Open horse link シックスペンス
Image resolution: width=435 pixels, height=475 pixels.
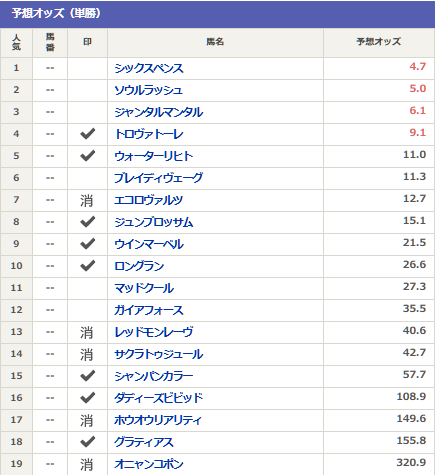pyautogui.click(x=149, y=68)
